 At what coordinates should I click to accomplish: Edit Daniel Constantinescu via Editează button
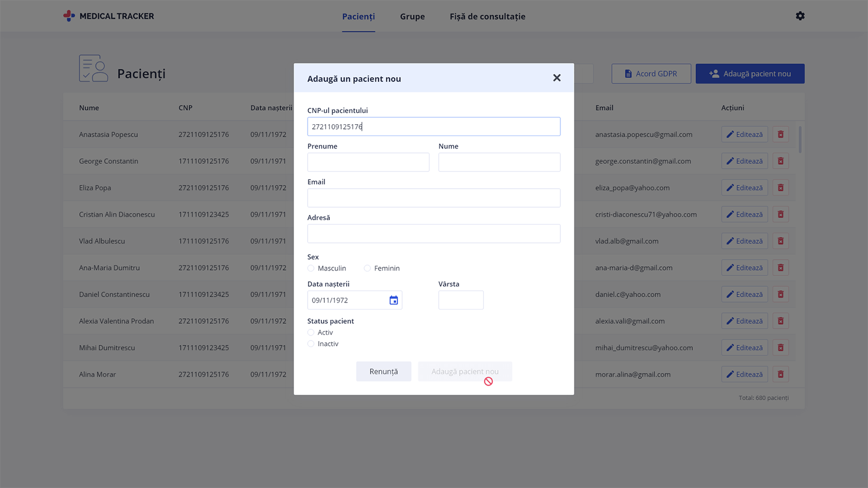click(744, 294)
